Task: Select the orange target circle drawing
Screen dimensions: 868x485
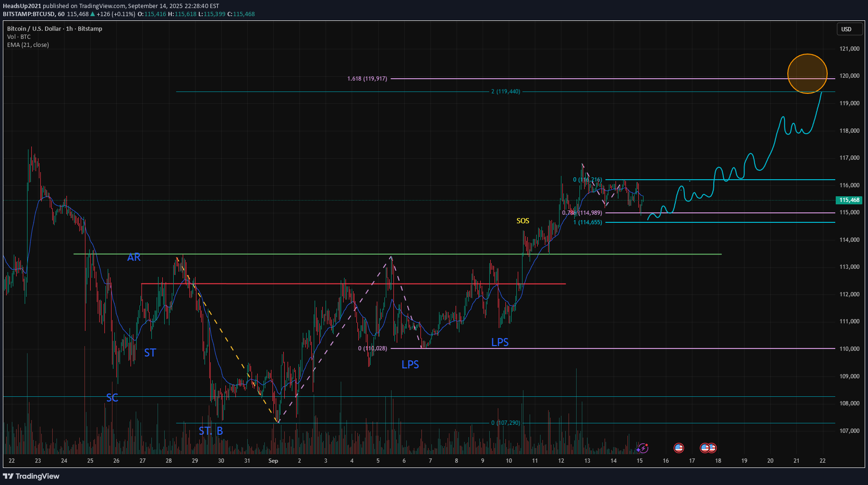Action: pyautogui.click(x=807, y=73)
